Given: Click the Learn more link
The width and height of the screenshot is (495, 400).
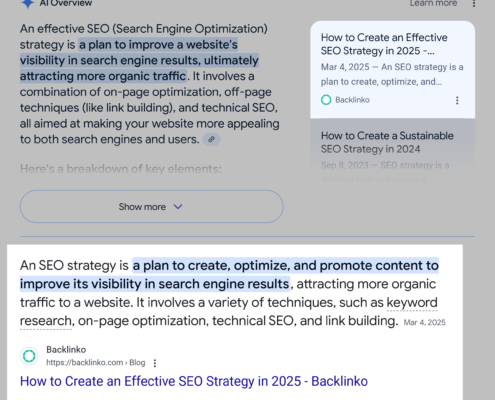Looking at the screenshot, I should 433,3.
